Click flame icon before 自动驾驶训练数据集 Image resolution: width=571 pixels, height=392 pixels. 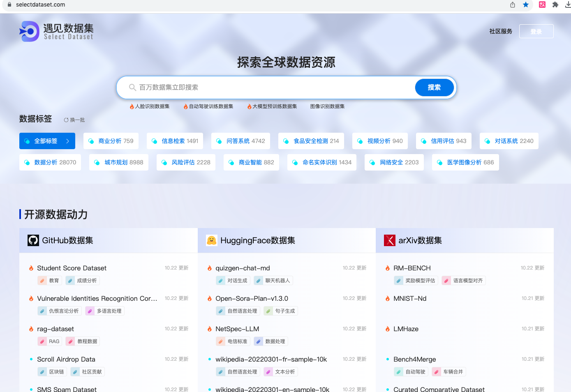pos(186,106)
